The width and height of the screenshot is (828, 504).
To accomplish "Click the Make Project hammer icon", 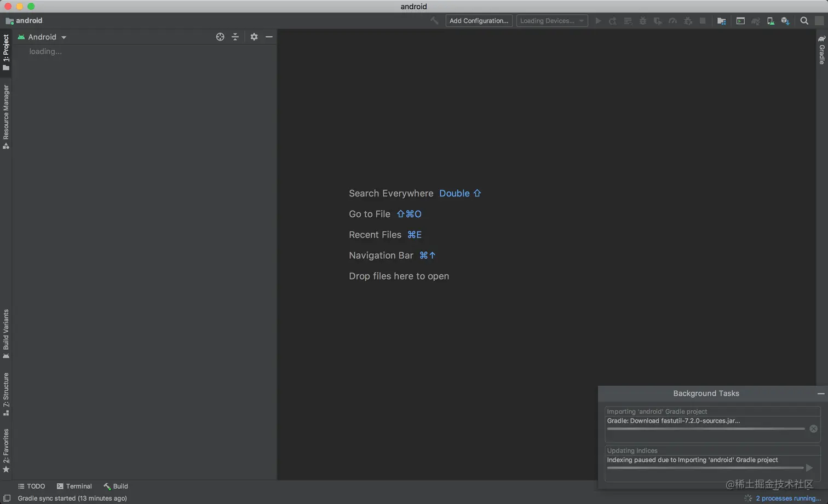I will click(x=434, y=21).
